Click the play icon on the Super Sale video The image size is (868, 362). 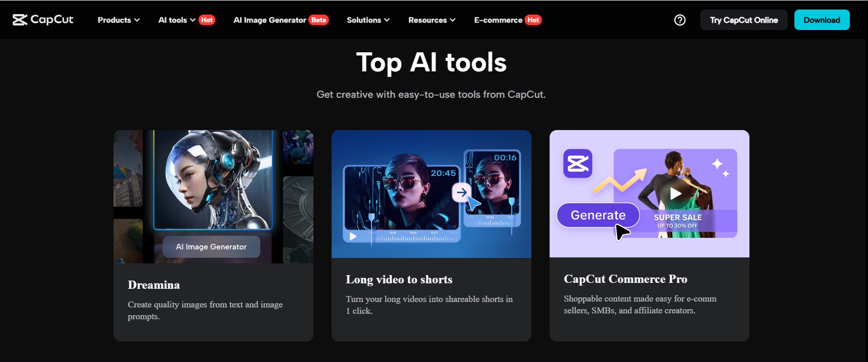(x=675, y=193)
